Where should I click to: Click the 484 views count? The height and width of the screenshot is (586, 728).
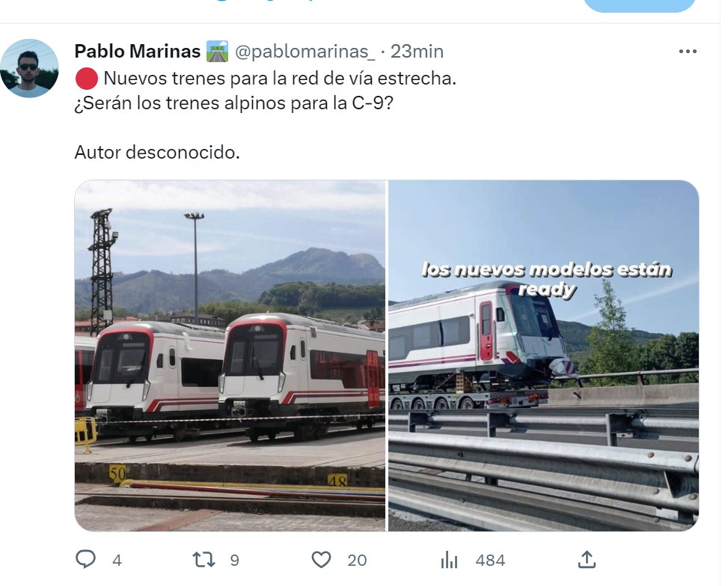coord(490,561)
